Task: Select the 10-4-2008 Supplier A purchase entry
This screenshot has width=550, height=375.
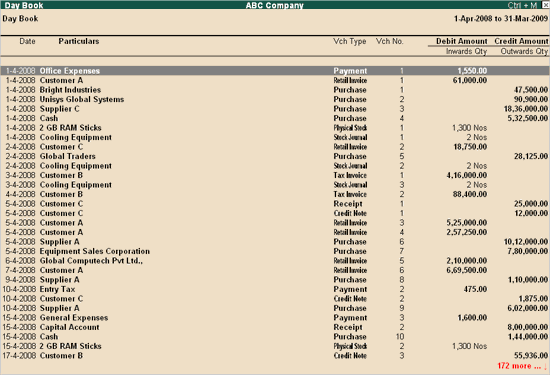Action: (x=275, y=308)
